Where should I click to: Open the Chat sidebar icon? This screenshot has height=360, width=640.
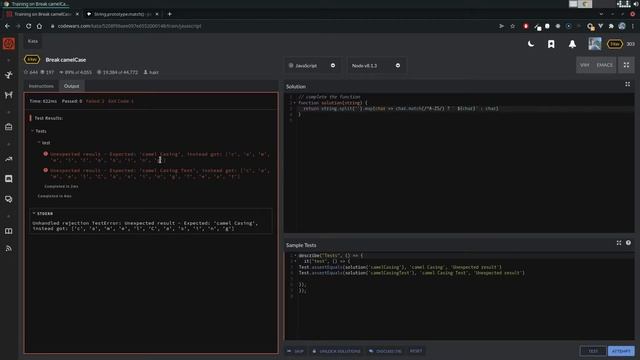[x=9, y=179]
